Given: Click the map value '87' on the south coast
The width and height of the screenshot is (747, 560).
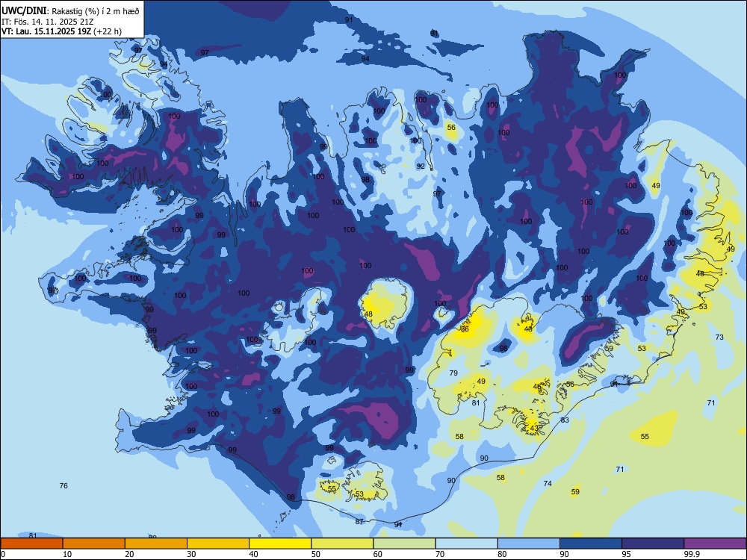Looking at the screenshot, I should [x=359, y=521].
